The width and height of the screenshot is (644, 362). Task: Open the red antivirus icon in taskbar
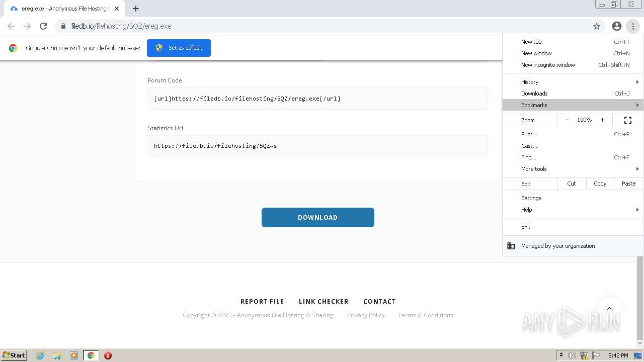coord(108,355)
